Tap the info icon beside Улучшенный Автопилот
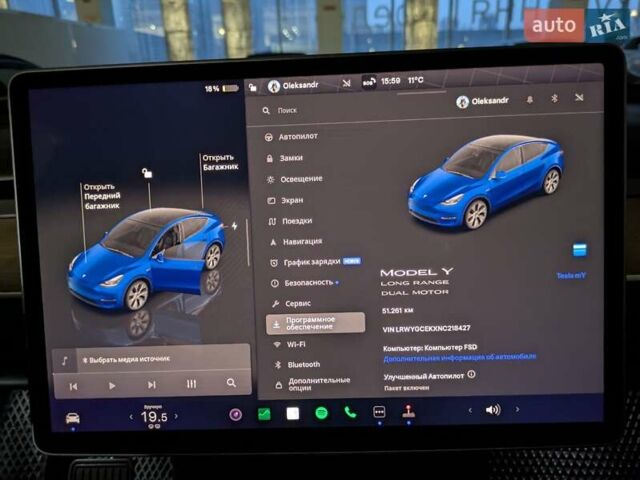 (x=471, y=374)
